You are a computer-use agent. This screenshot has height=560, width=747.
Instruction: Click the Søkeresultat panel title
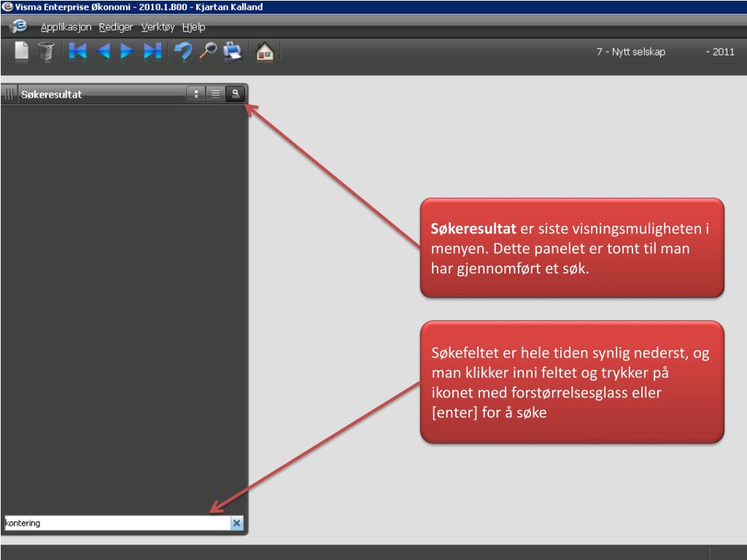pyautogui.click(x=52, y=94)
